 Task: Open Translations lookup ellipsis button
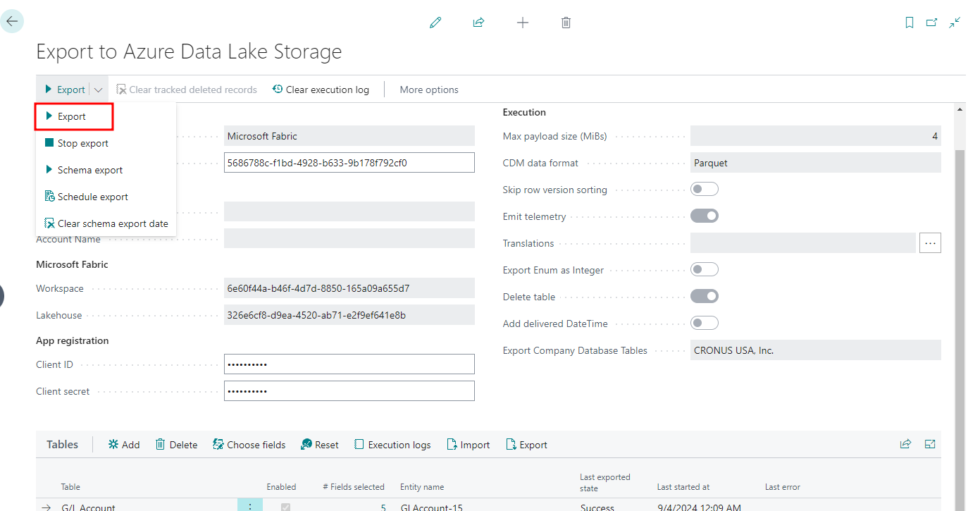930,242
